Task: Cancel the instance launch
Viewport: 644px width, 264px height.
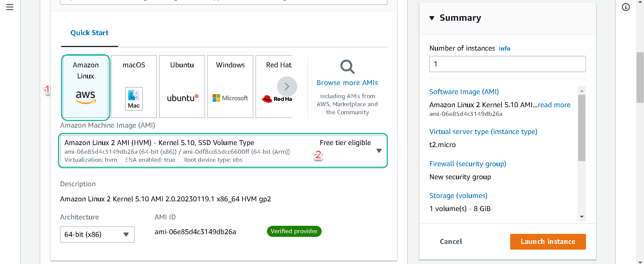Action: (x=451, y=242)
